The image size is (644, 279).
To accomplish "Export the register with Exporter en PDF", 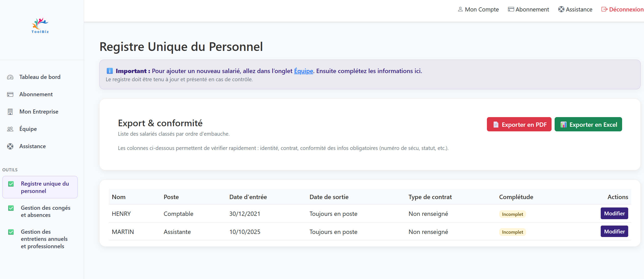I will coord(519,124).
